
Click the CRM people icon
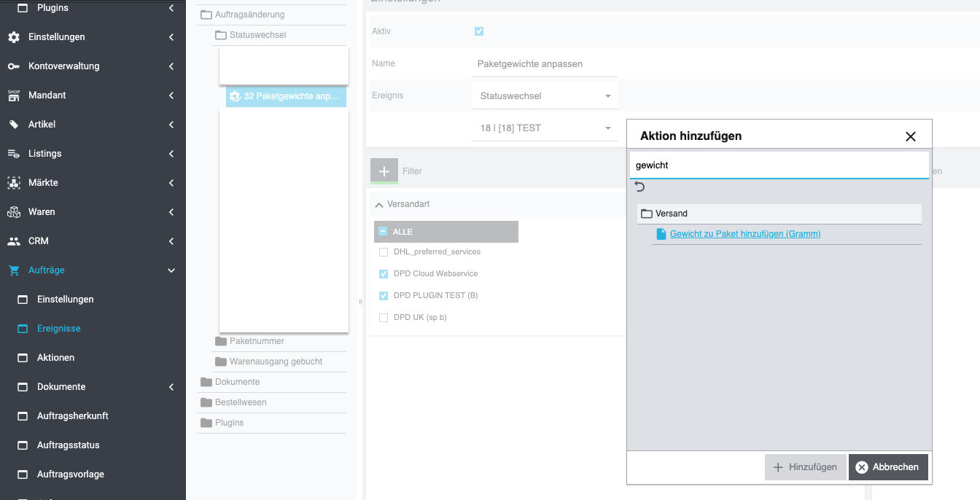click(x=14, y=241)
